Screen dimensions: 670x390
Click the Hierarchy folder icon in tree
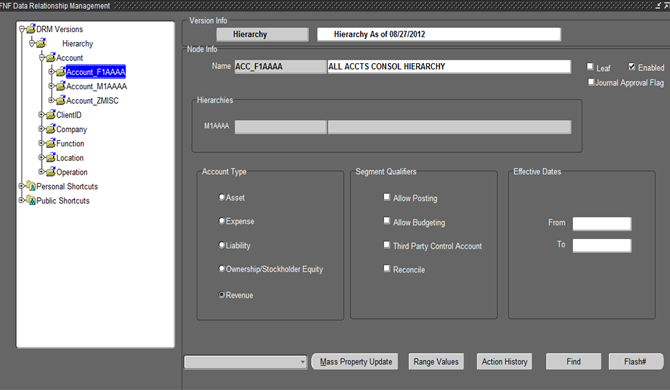(41, 43)
